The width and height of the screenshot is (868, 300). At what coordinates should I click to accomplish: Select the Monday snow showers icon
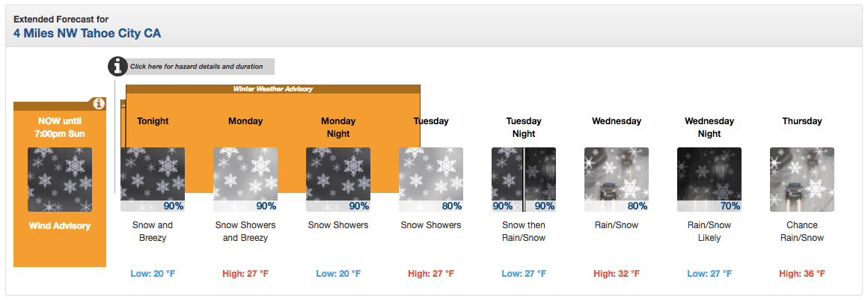pyautogui.click(x=245, y=180)
